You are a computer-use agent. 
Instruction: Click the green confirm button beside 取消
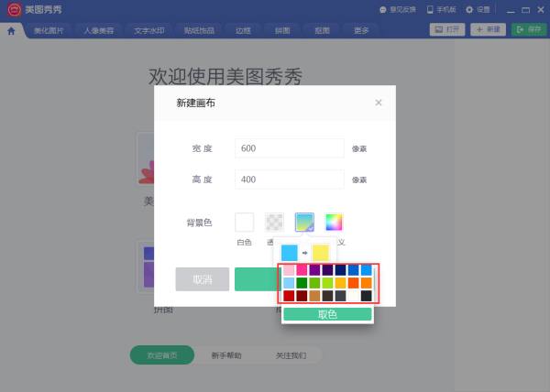tap(258, 279)
